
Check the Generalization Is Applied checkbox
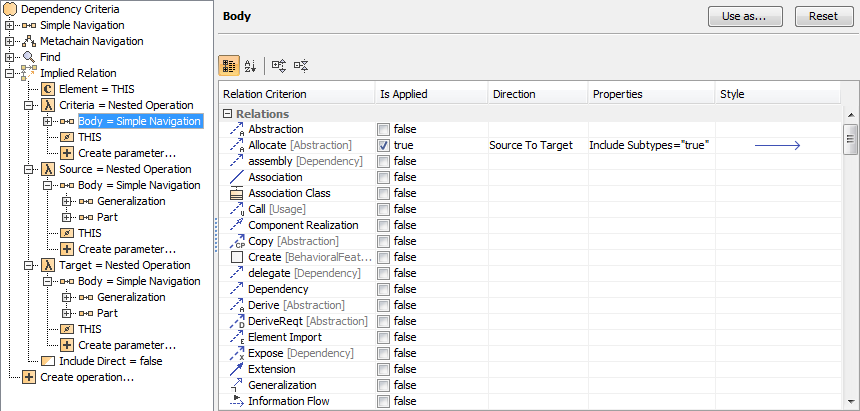click(384, 385)
